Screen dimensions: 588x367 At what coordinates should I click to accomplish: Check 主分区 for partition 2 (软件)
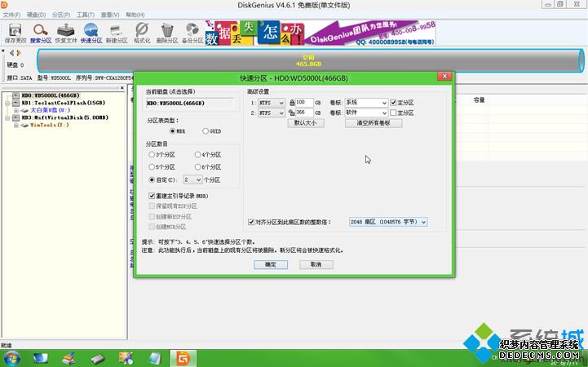click(393, 113)
